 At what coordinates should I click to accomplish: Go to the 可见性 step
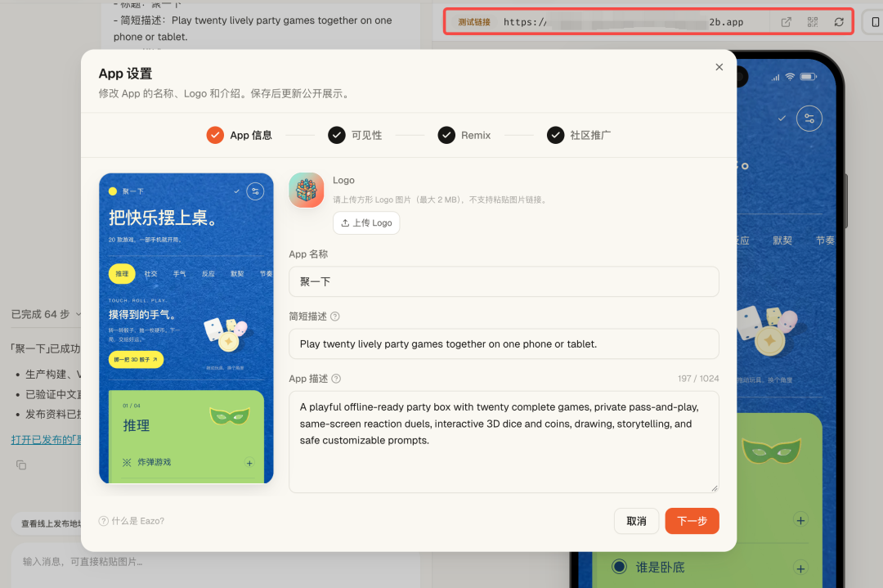(x=355, y=135)
